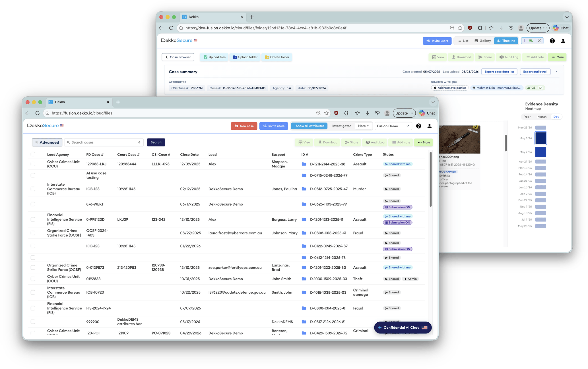
Task: Open user profile icon in front window
Action: (x=429, y=126)
